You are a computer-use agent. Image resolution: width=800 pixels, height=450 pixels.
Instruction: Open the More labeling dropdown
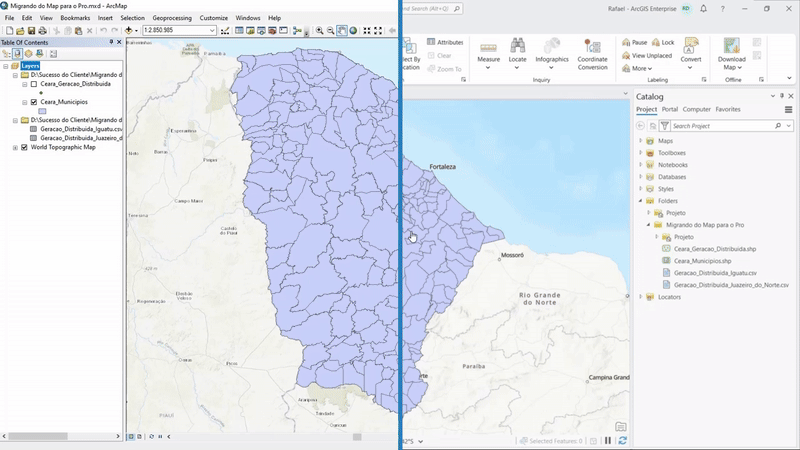[x=637, y=68]
